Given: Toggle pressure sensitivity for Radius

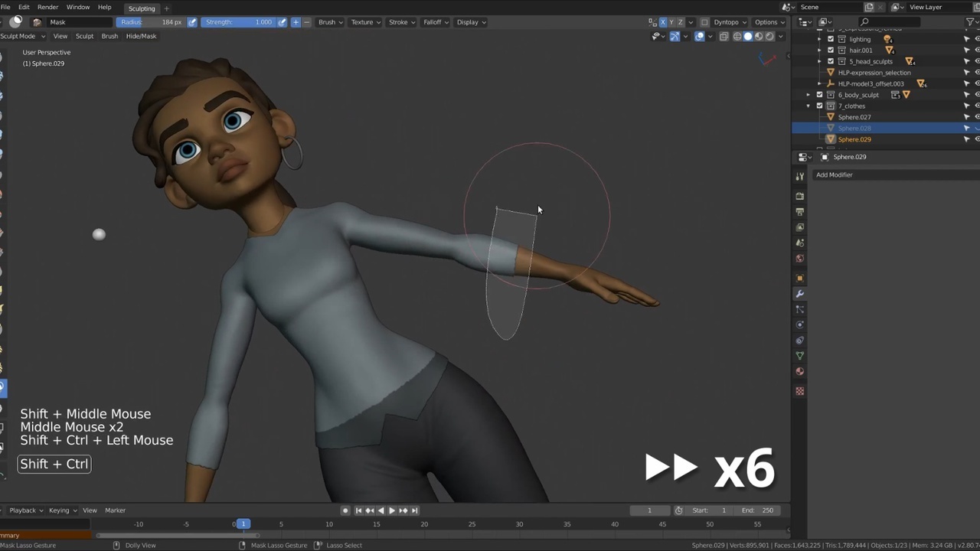Looking at the screenshot, I should [192, 22].
